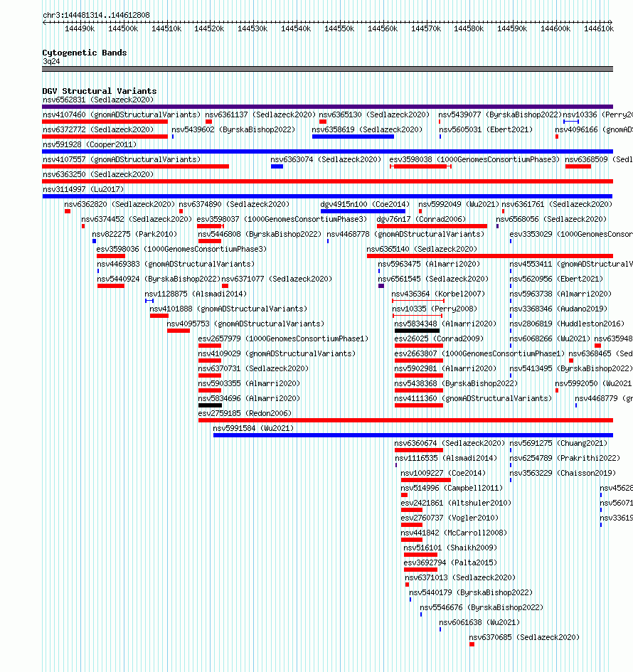Screen dimensions: 633x672
Task: Select the esv2759185 (Redon2006) label
Action: click(245, 414)
